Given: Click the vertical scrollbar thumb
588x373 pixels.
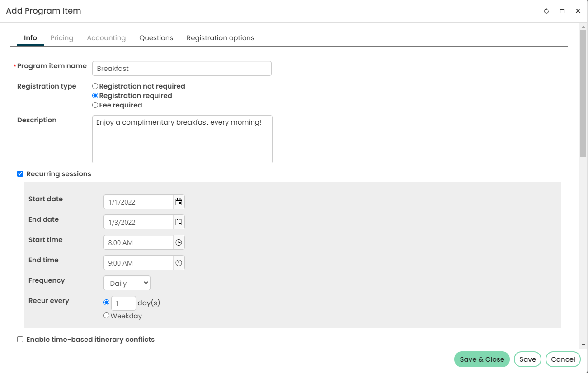Looking at the screenshot, I should click(583, 94).
